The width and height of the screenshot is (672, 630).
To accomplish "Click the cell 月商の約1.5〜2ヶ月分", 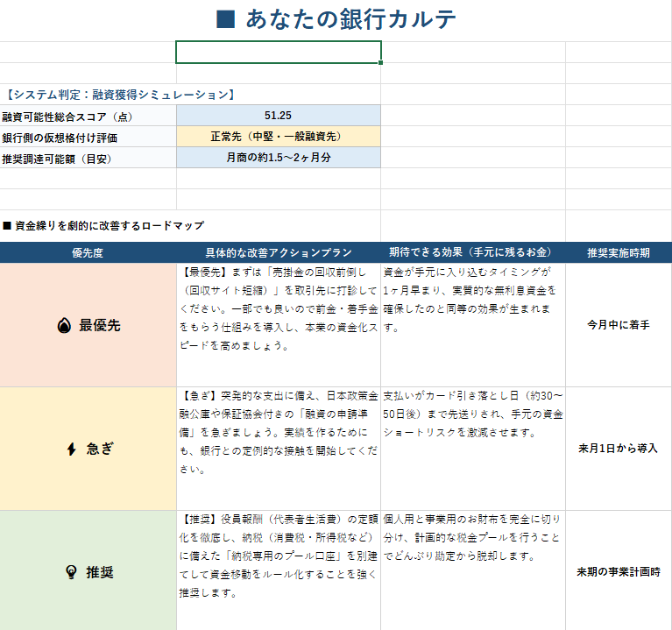I will click(x=278, y=158).
